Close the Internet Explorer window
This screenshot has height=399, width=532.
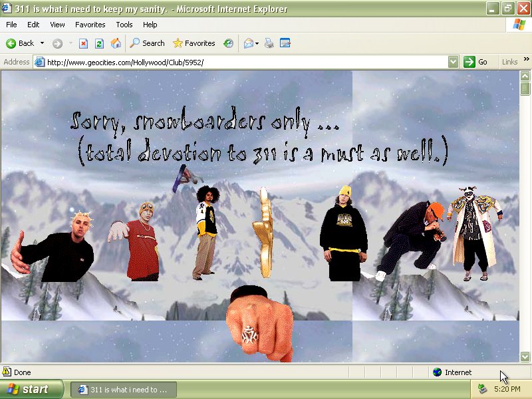point(523,9)
